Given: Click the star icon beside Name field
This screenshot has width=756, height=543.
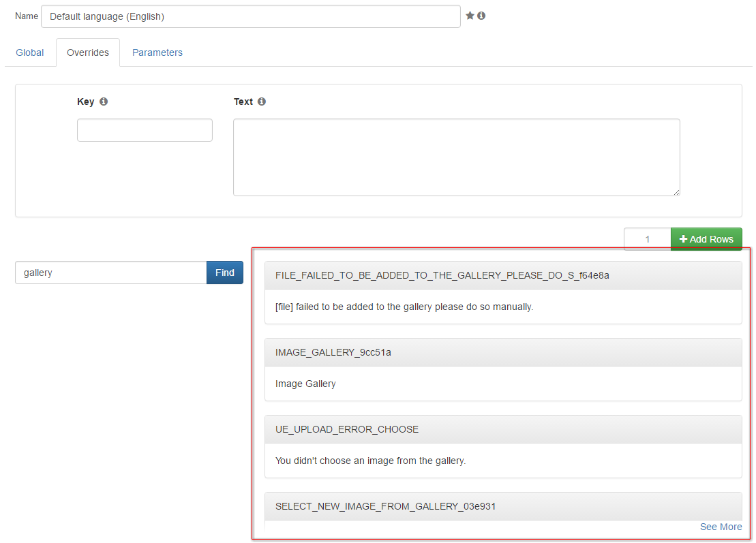Looking at the screenshot, I should [x=470, y=16].
